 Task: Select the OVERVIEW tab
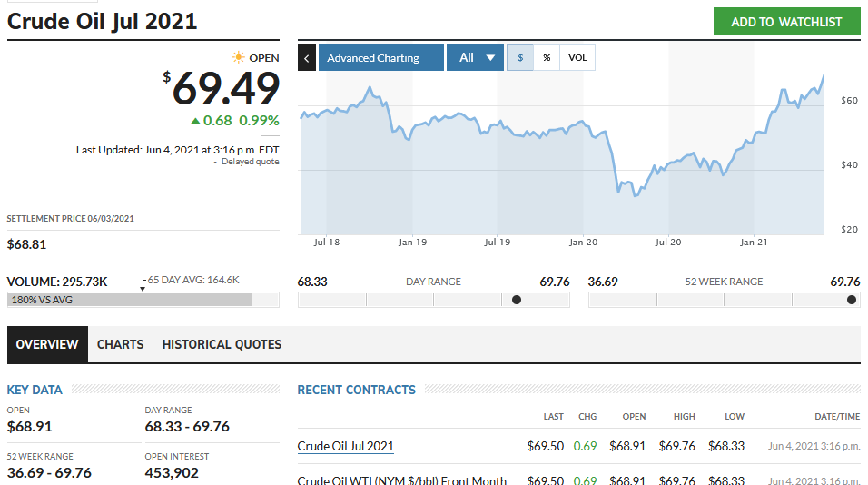(47, 344)
